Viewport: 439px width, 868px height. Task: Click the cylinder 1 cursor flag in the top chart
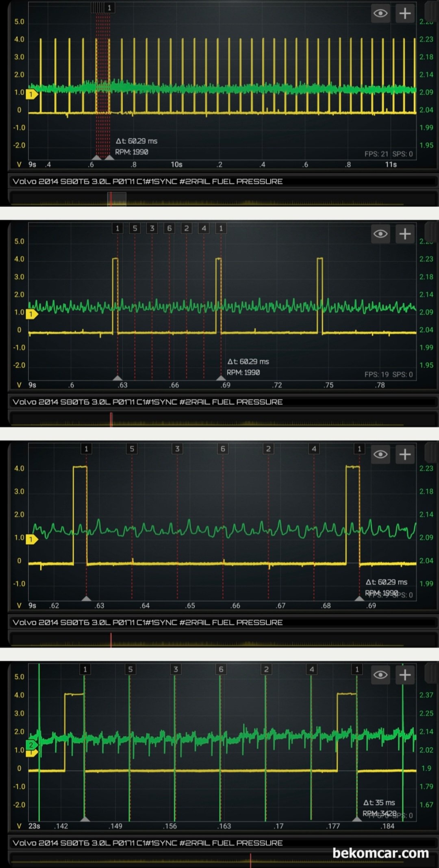tap(109, 8)
